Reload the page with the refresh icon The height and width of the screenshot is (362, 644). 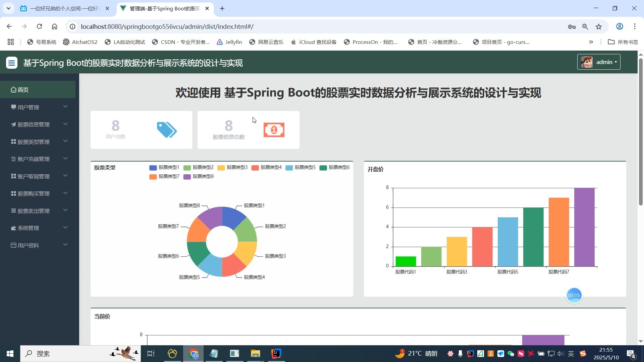(x=39, y=26)
